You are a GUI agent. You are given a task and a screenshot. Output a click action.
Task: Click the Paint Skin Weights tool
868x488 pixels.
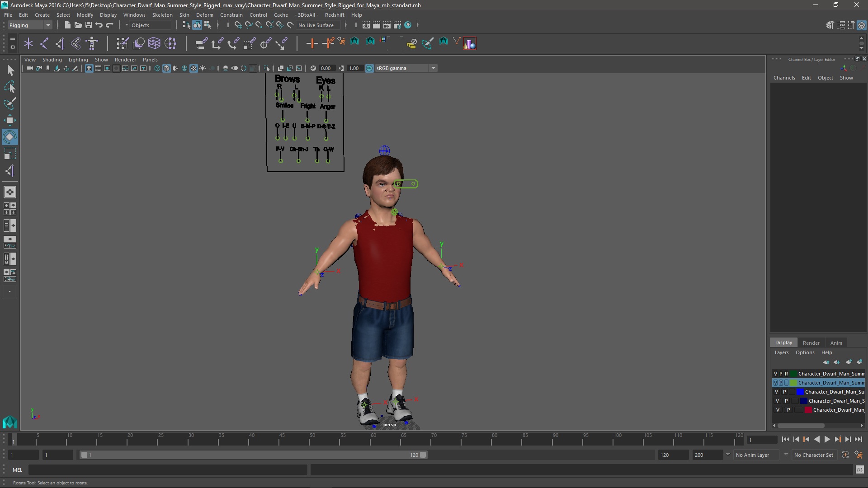pyautogui.click(x=428, y=43)
